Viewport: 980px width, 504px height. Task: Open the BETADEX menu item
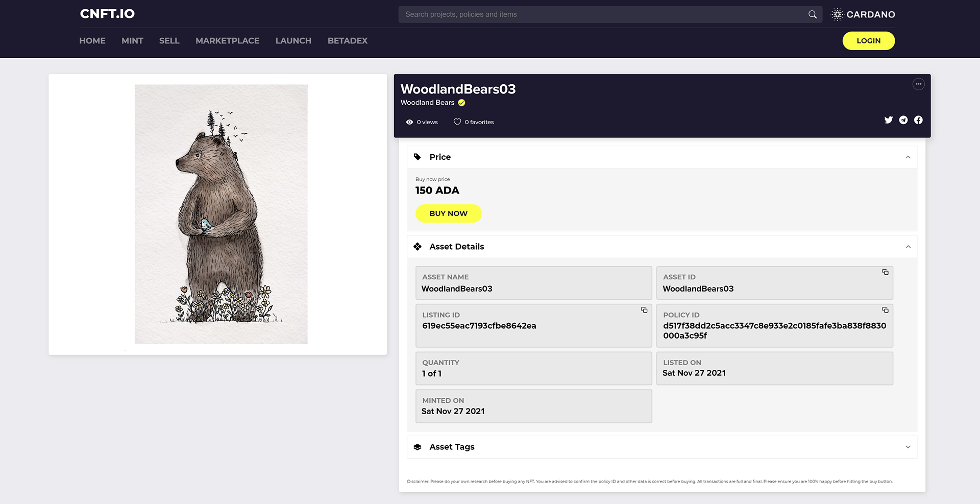pyautogui.click(x=348, y=41)
